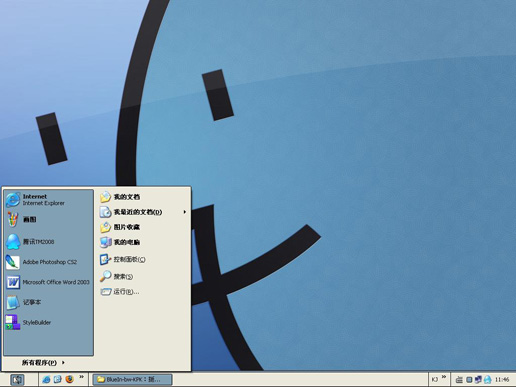Expand My Recent Documents submenu arrow

tap(185, 212)
